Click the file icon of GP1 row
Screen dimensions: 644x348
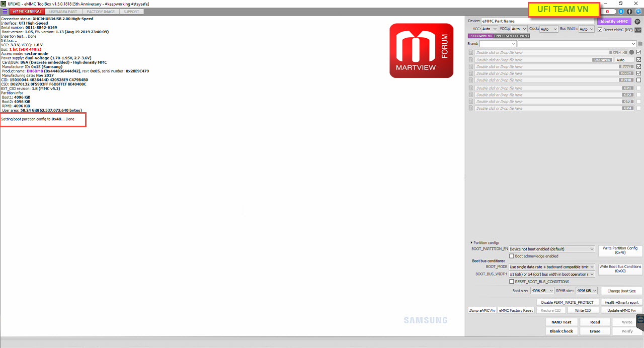(471, 88)
